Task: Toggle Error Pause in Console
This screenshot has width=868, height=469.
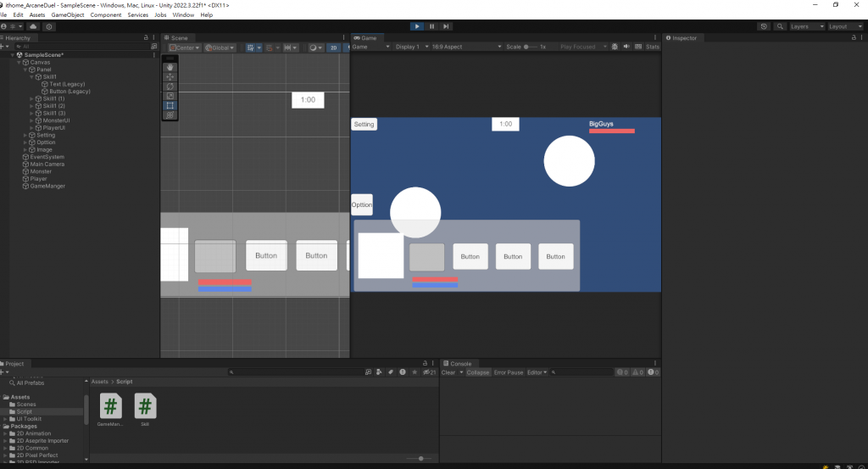Action: (509, 372)
